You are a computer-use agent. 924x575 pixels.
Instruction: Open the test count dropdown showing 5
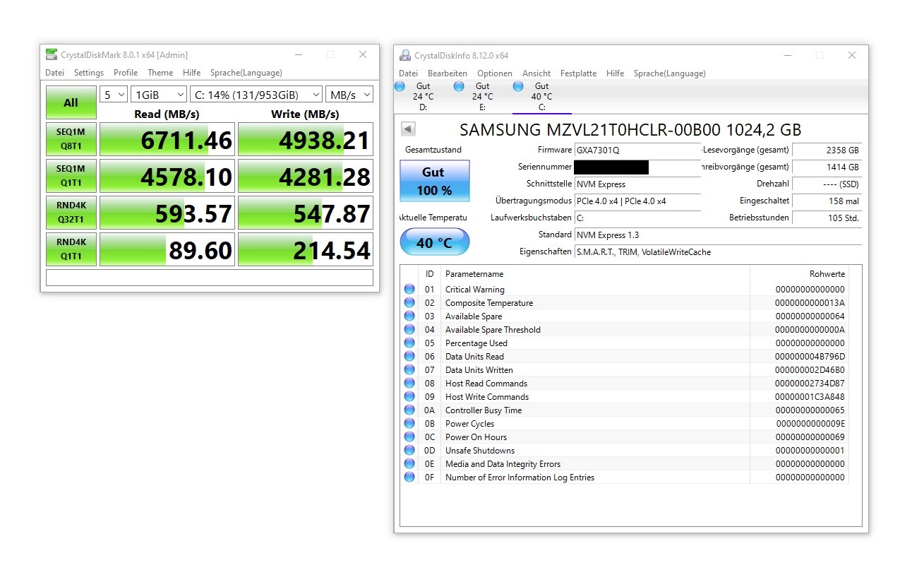point(114,95)
